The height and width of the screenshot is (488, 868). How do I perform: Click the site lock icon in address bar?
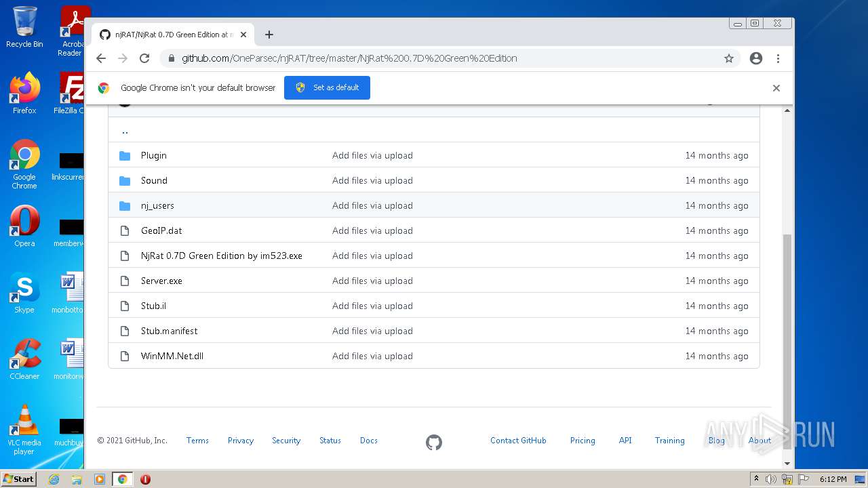click(x=170, y=58)
